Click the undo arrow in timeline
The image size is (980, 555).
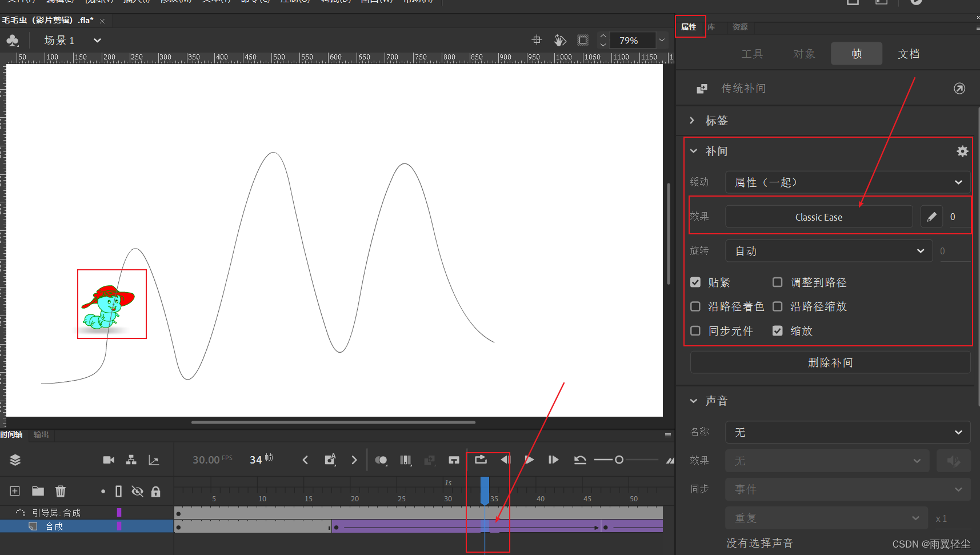pyautogui.click(x=580, y=460)
